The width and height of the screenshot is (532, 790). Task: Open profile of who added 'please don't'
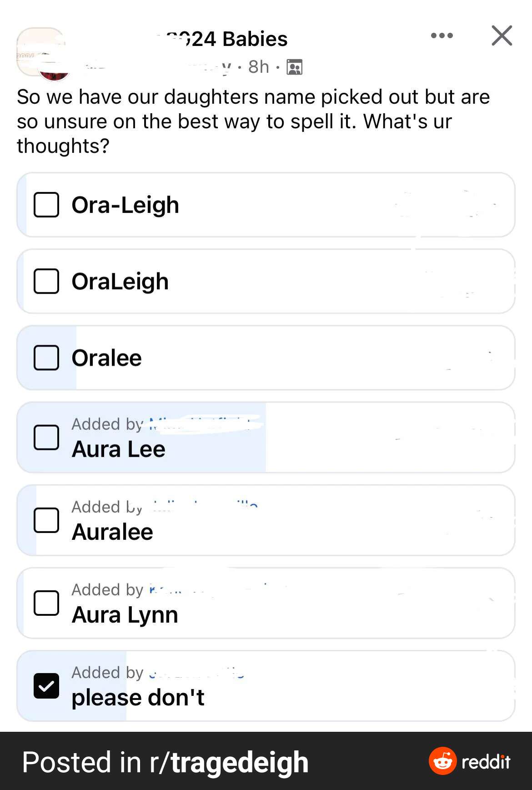coord(196,672)
